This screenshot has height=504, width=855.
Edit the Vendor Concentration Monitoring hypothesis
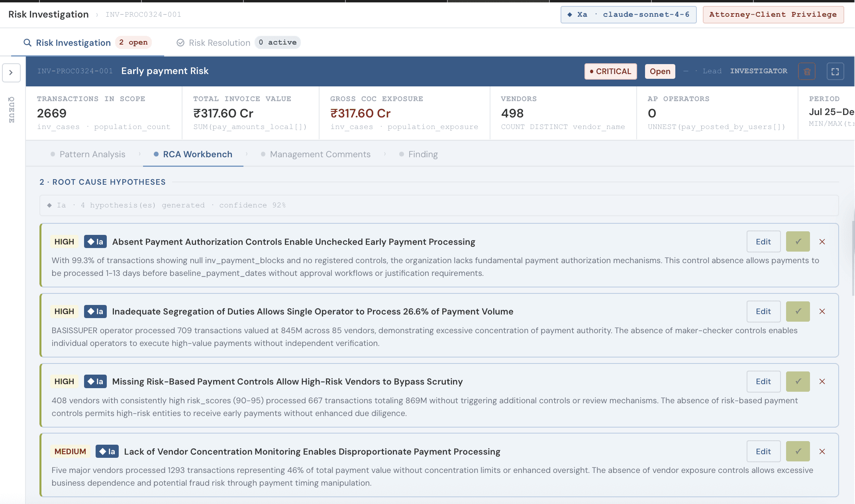(763, 451)
